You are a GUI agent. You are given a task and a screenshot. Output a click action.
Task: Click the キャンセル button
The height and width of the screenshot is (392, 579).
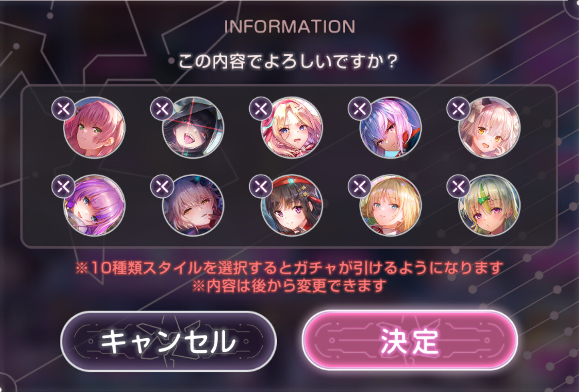pos(169,341)
